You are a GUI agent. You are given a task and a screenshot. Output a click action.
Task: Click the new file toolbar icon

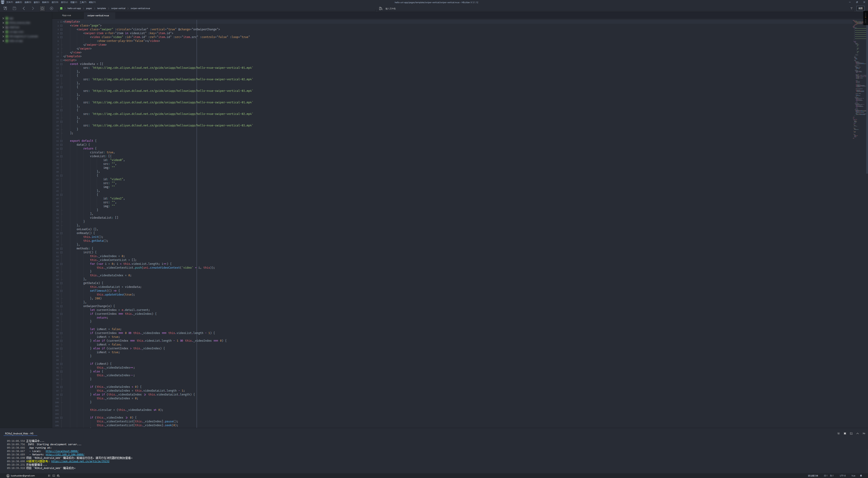click(x=5, y=8)
